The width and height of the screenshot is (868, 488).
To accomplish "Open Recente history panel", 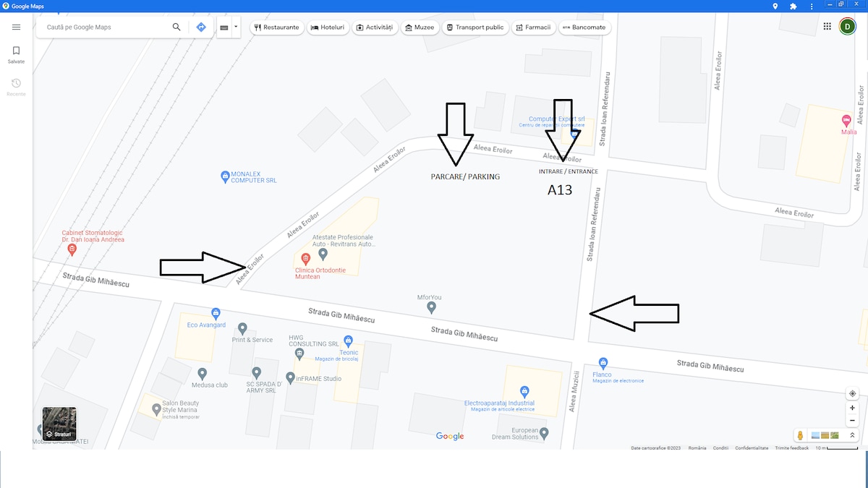I will [x=17, y=87].
